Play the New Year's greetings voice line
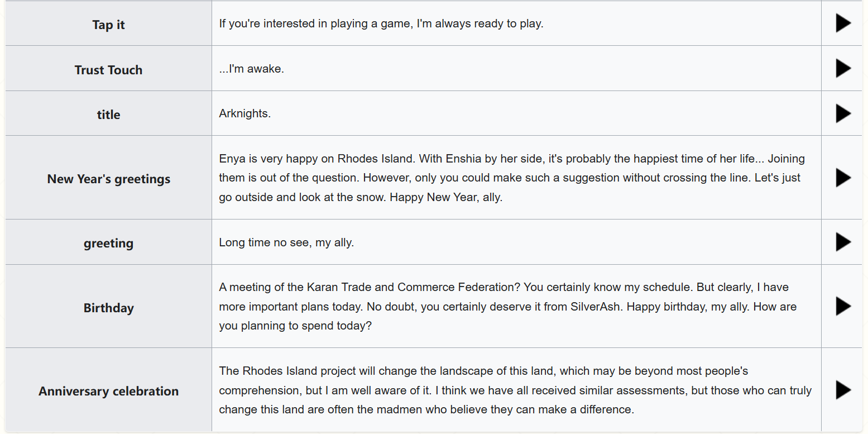868x434 pixels. tap(843, 178)
